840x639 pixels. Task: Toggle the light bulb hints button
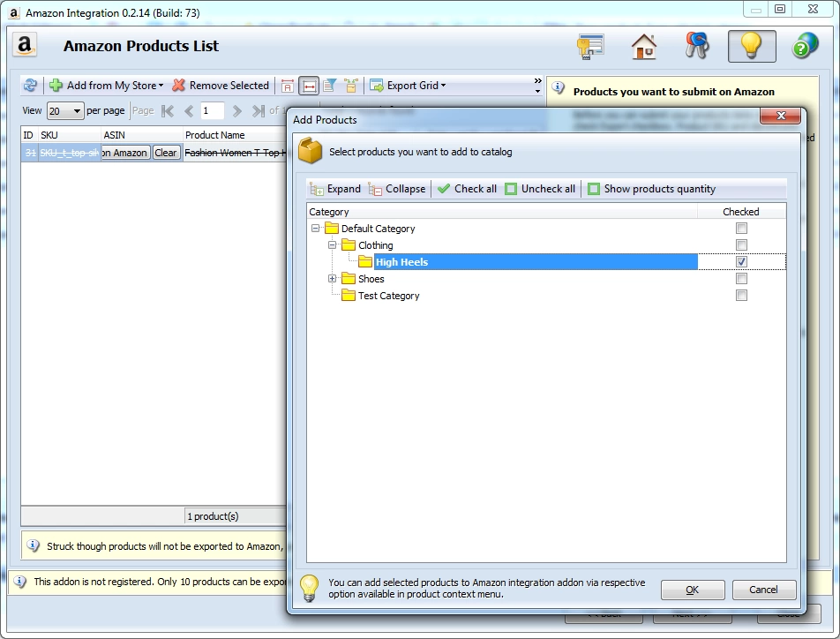752,46
